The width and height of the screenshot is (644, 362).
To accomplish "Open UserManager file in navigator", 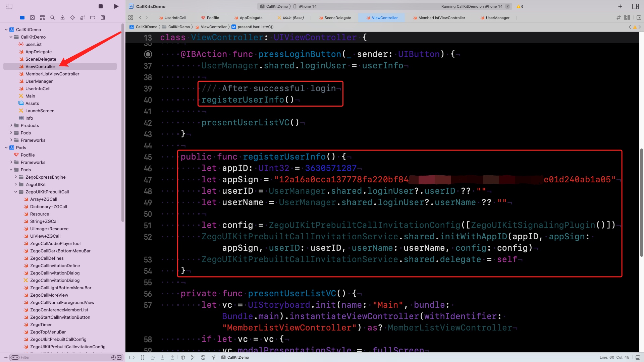I will pyautogui.click(x=39, y=81).
